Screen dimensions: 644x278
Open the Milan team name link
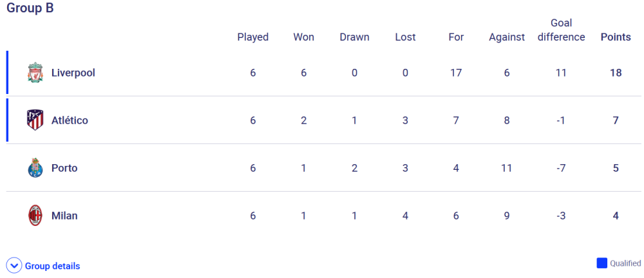click(x=64, y=216)
